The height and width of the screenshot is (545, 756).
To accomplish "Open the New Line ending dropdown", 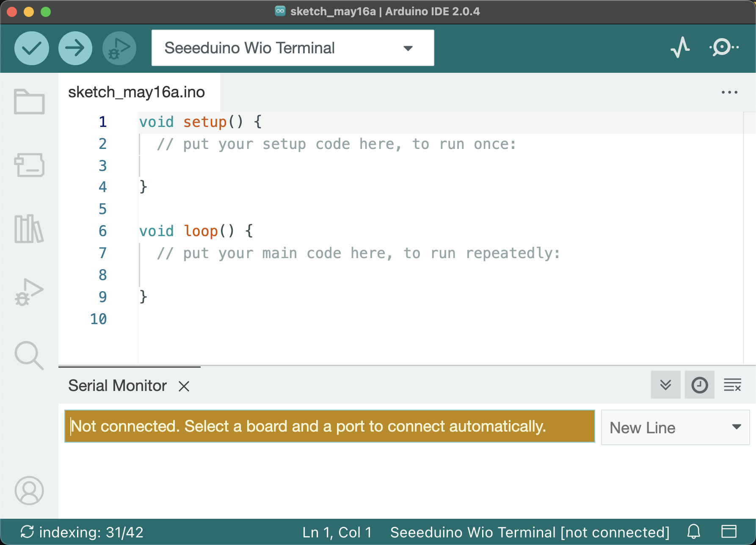I will click(675, 427).
